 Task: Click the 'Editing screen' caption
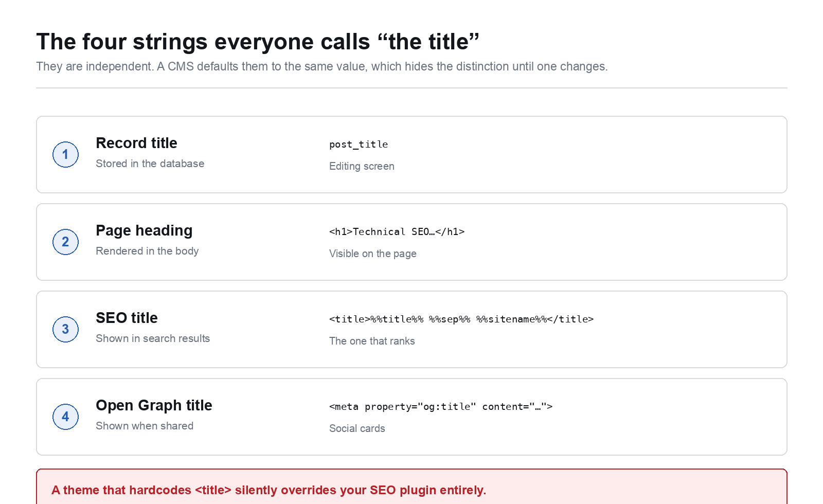pyautogui.click(x=362, y=166)
